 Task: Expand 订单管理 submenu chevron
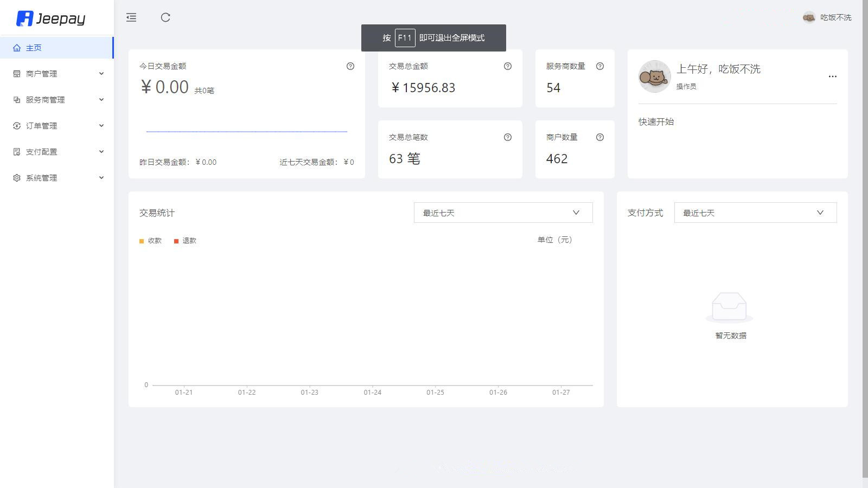101,126
